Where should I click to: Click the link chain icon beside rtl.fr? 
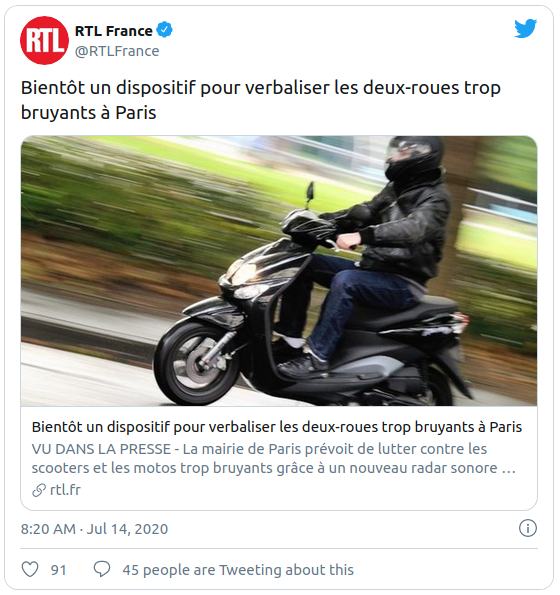[39, 490]
